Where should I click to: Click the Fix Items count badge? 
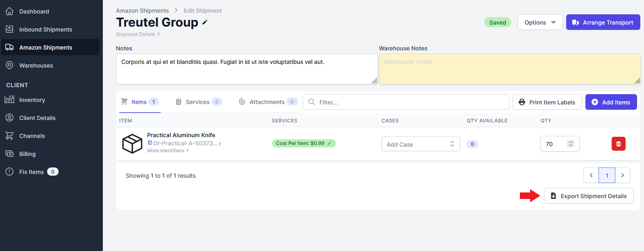53,172
